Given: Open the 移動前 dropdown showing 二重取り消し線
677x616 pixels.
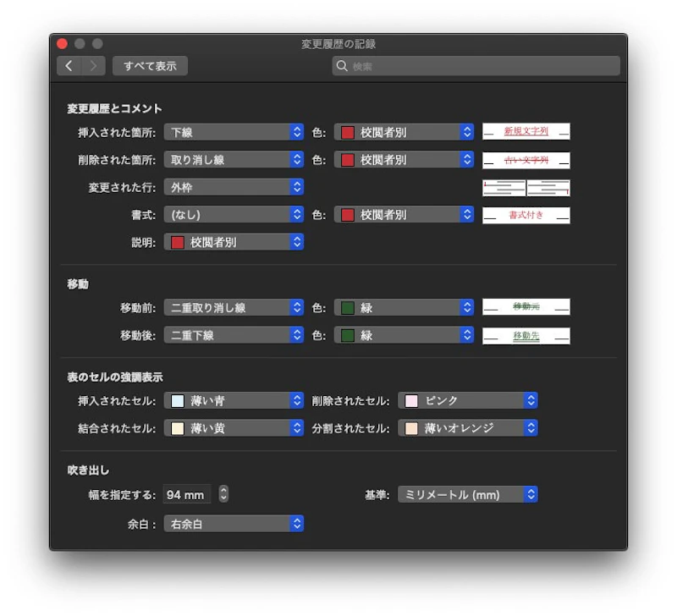Looking at the screenshot, I should click(234, 307).
